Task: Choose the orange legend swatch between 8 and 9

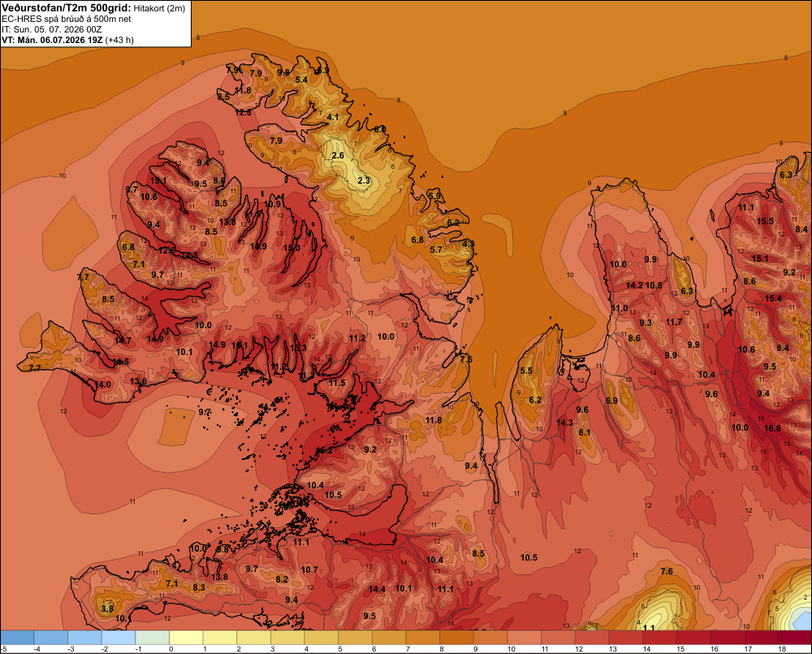Action: (x=456, y=638)
